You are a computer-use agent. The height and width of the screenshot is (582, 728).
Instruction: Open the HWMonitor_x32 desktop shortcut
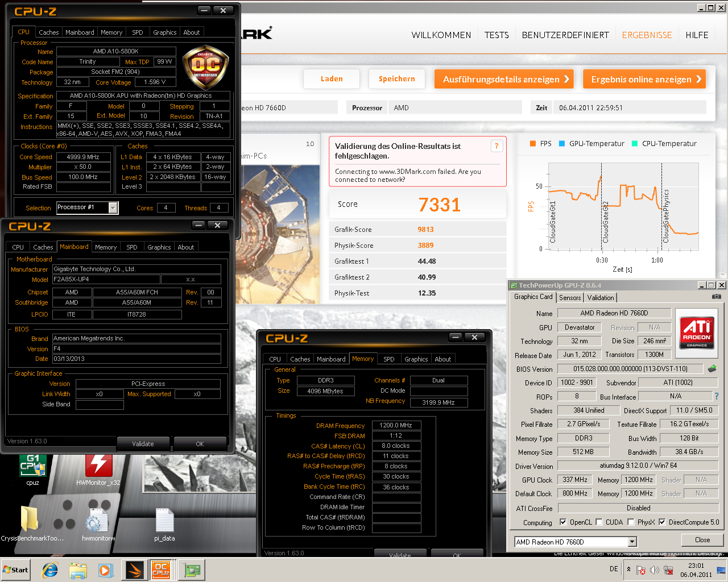click(98, 468)
